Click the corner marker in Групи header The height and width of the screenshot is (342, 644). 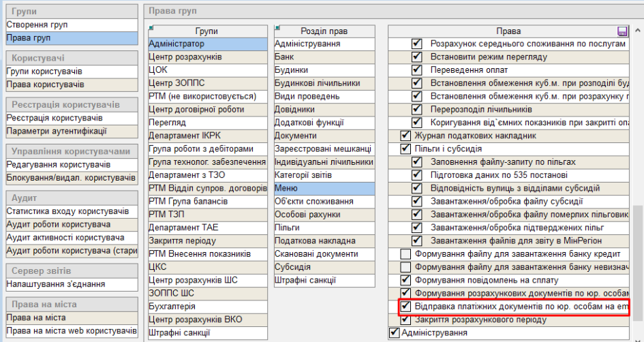[x=151, y=28]
